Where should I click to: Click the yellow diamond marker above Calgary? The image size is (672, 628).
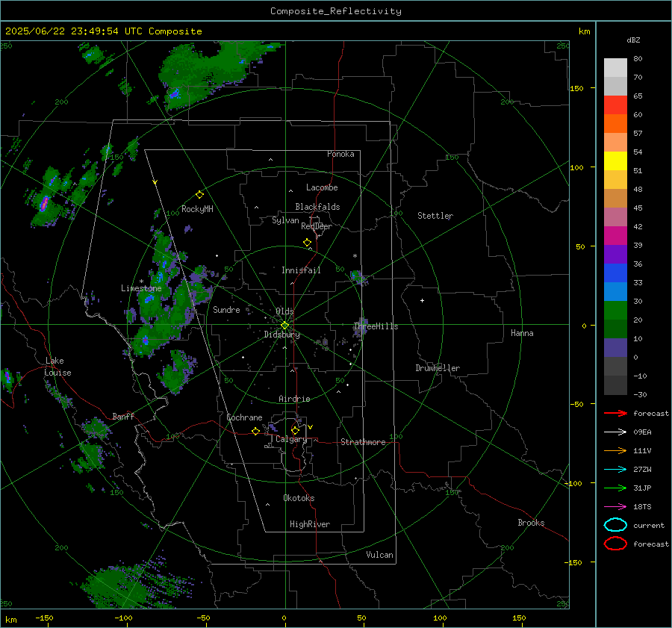(295, 430)
